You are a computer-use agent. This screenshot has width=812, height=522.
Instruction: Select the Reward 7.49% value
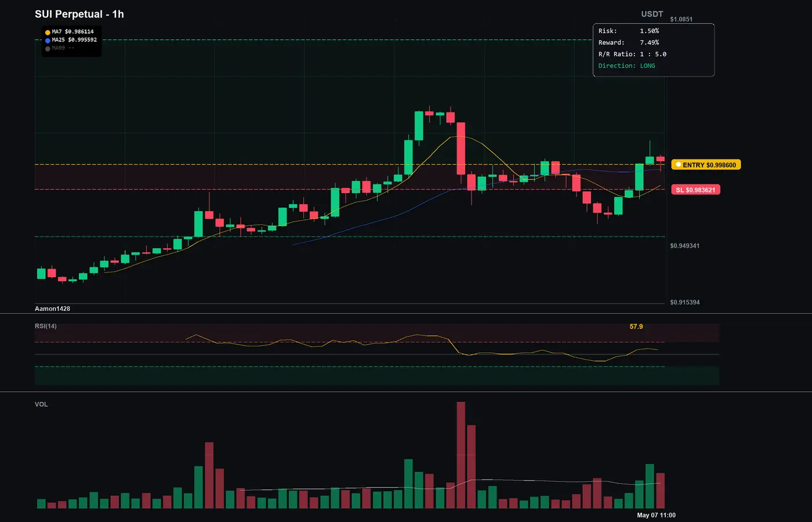(x=650, y=42)
